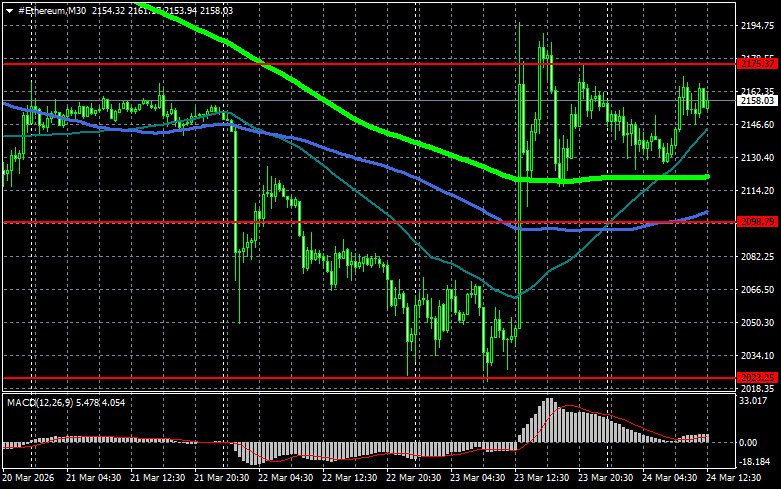Select the red 2023.25 price level label

pos(757,377)
